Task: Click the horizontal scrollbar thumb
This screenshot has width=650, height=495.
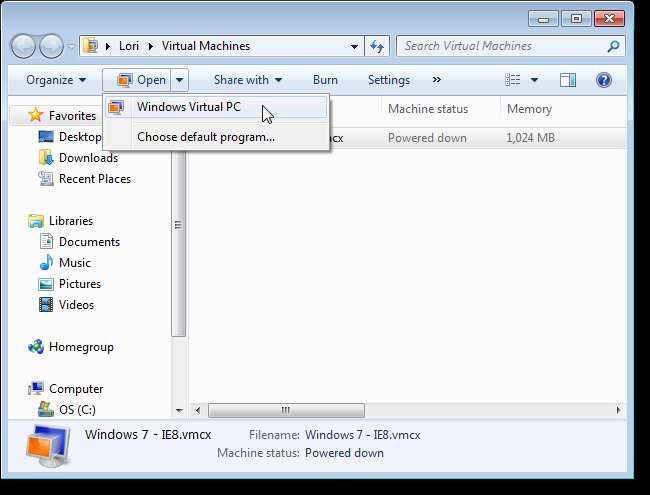Action: (286, 411)
